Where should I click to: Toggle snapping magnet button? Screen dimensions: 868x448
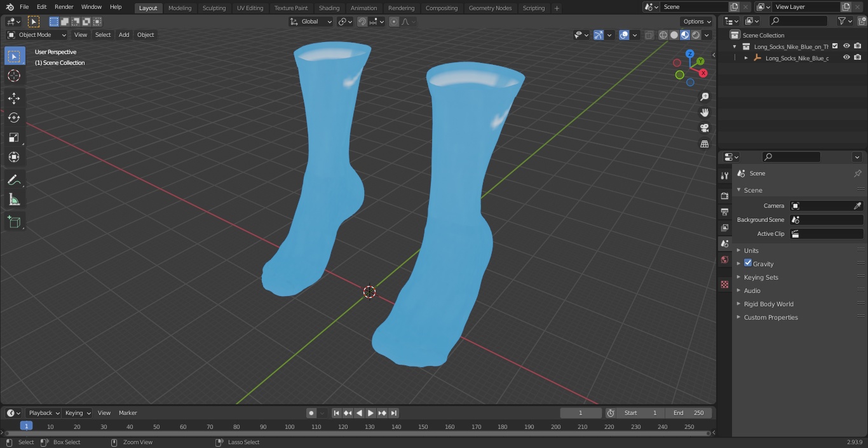[362, 22]
